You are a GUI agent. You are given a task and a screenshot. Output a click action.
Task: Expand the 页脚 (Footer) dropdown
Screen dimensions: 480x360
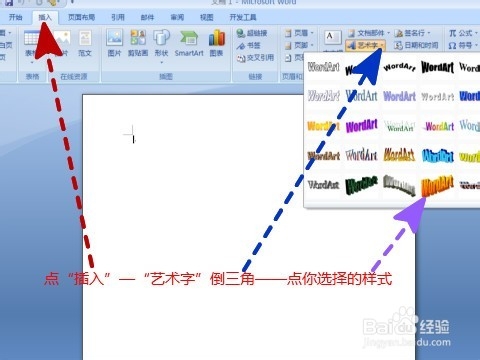click(299, 45)
